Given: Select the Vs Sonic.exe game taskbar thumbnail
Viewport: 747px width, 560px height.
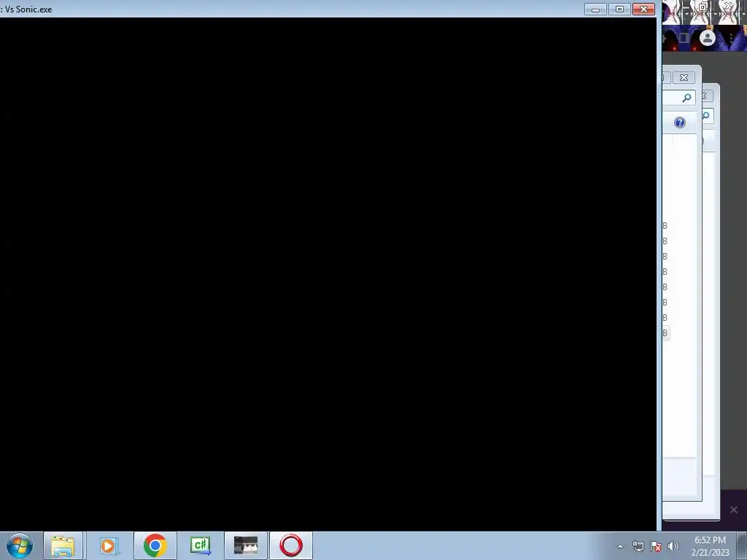Looking at the screenshot, I should point(246,545).
